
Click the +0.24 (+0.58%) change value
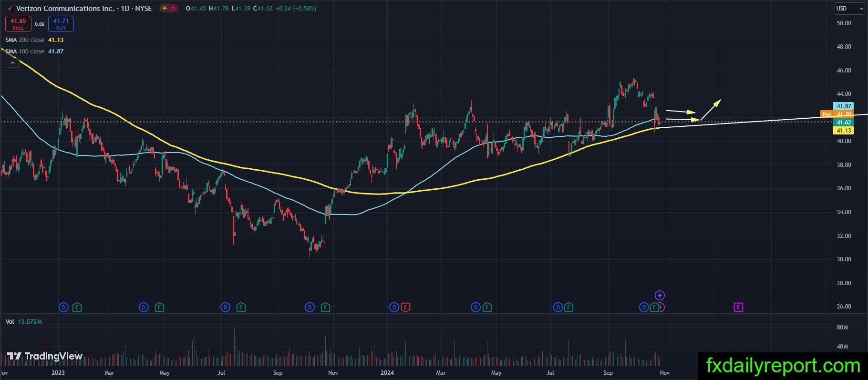click(x=296, y=8)
